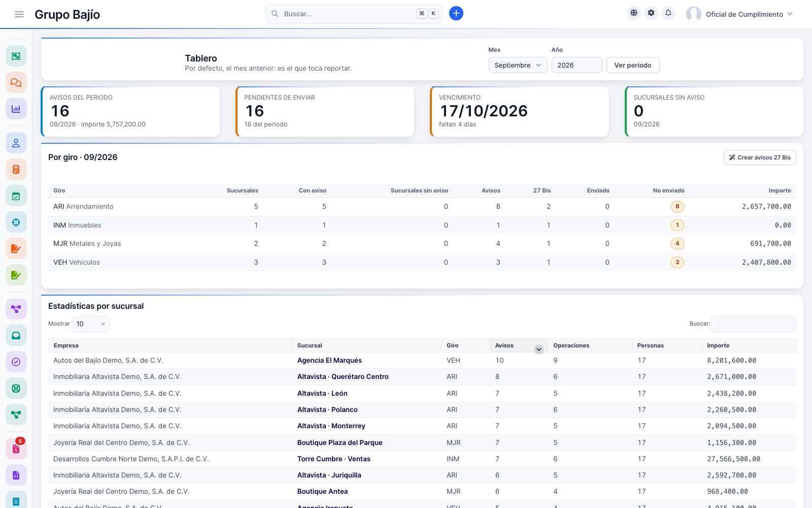Click the No enviado badge 3 for VEH
Screen dimensions: 812x508
tap(677, 262)
